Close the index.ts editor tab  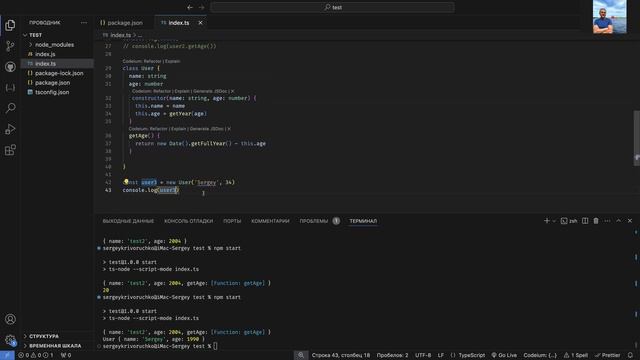[x=200, y=23]
